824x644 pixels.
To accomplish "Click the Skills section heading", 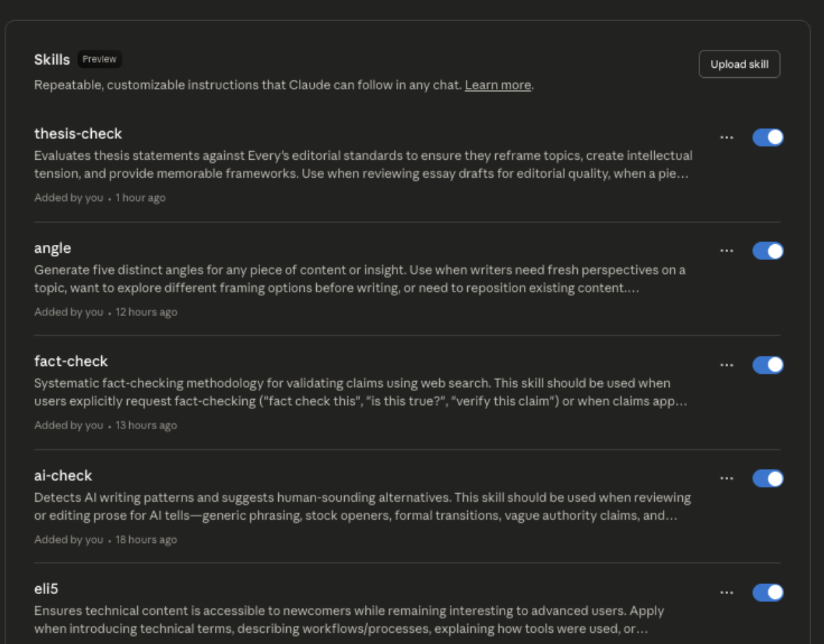I will [52, 60].
